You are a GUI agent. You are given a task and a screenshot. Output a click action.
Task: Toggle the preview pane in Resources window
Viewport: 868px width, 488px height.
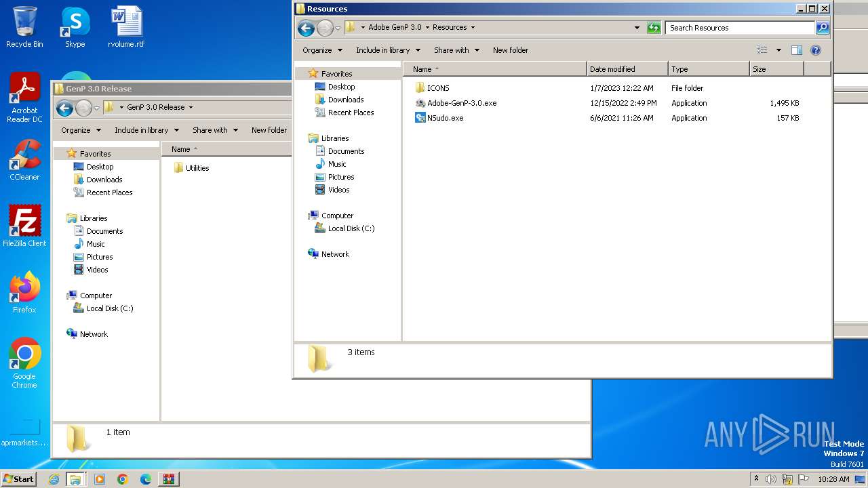click(797, 50)
